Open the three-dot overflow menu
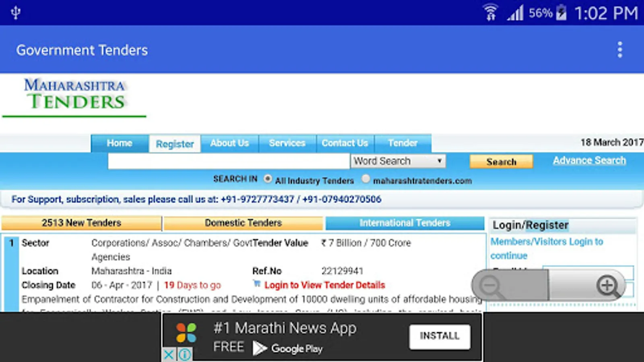644x362 pixels. (x=620, y=50)
